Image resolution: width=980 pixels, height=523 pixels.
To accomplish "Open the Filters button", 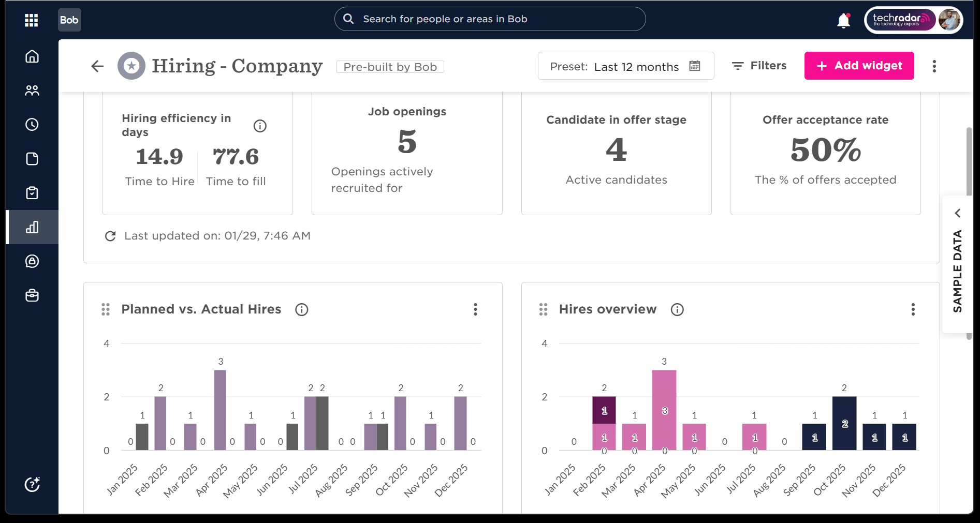I will pos(759,66).
